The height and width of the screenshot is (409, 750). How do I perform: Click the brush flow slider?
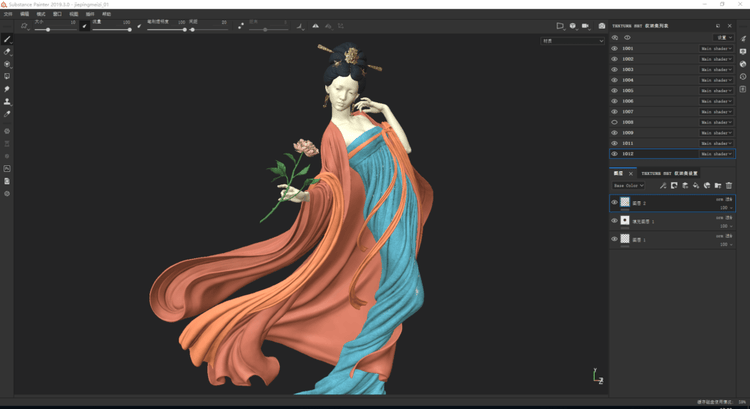(x=112, y=29)
